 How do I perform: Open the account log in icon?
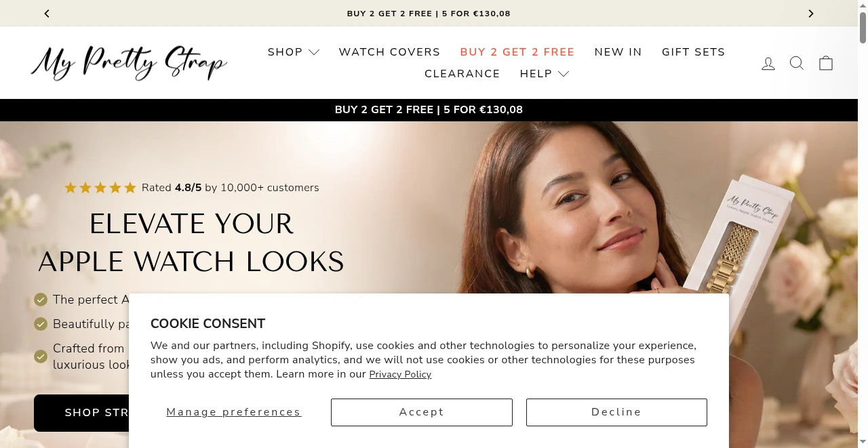coord(768,63)
